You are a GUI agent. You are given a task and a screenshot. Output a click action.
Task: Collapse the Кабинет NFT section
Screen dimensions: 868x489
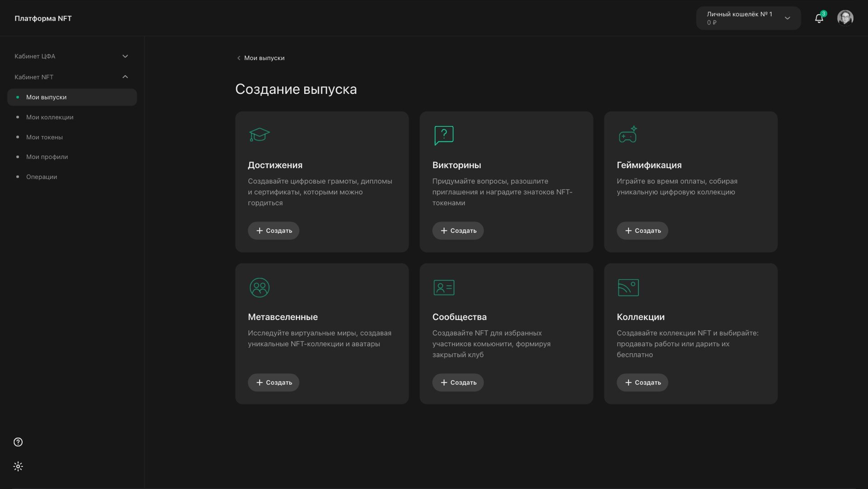72,77
